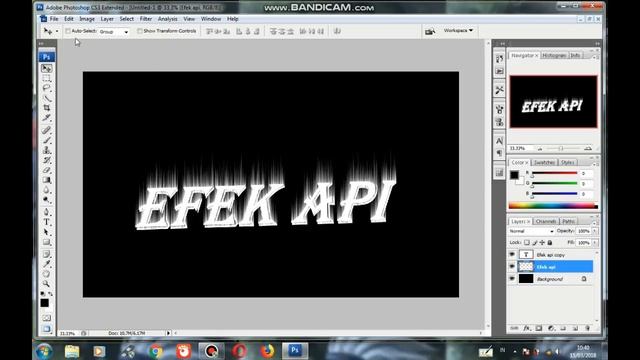Select the Move tool in the toolbox
The height and width of the screenshot is (360, 640).
pos(47,68)
